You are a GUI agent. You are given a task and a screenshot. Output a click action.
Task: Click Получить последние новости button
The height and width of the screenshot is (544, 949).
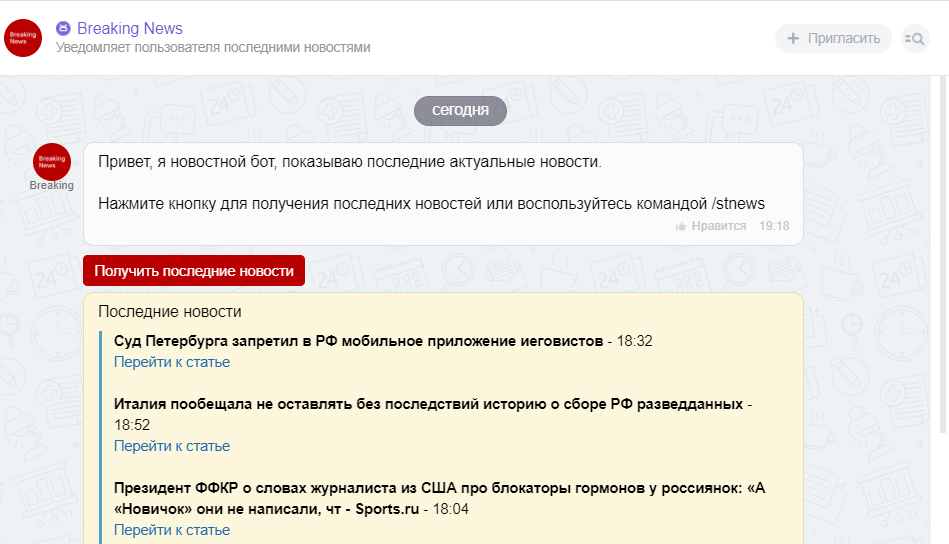[x=194, y=271]
